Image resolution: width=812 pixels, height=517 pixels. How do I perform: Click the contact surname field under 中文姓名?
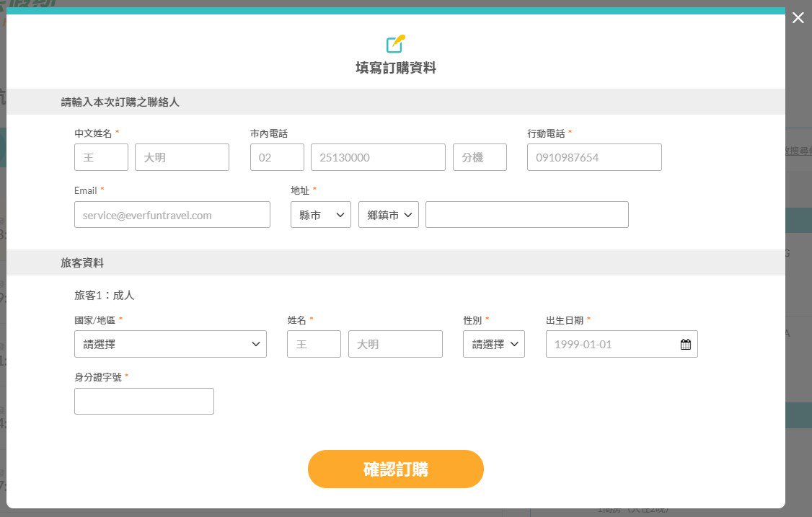coord(101,157)
